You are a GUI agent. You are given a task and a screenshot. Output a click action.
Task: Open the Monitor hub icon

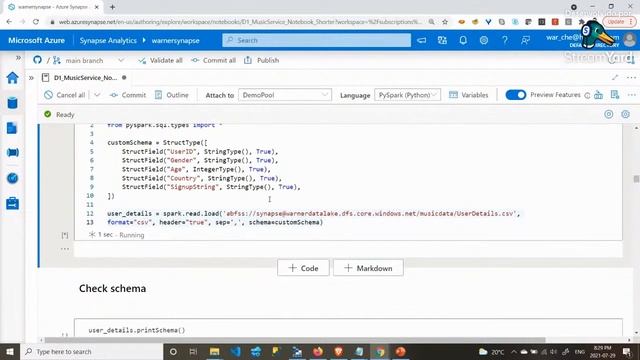(12, 178)
